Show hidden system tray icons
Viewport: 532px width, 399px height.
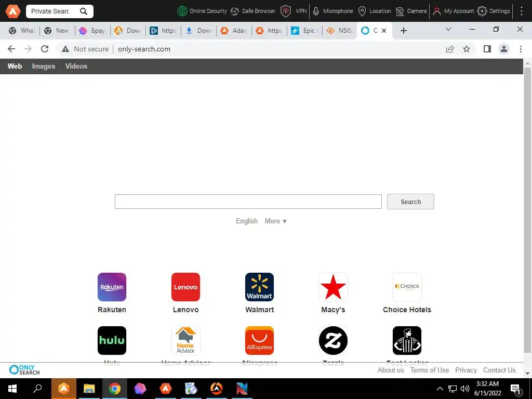pos(440,389)
